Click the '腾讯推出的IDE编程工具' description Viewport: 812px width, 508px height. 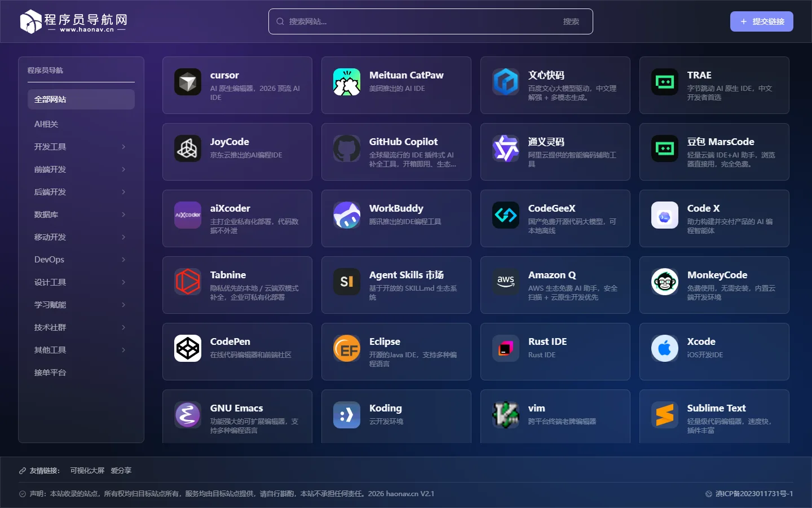[405, 222]
